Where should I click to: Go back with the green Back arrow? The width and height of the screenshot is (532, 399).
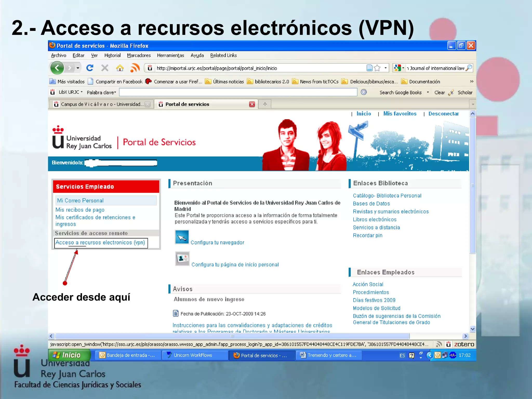coord(57,68)
